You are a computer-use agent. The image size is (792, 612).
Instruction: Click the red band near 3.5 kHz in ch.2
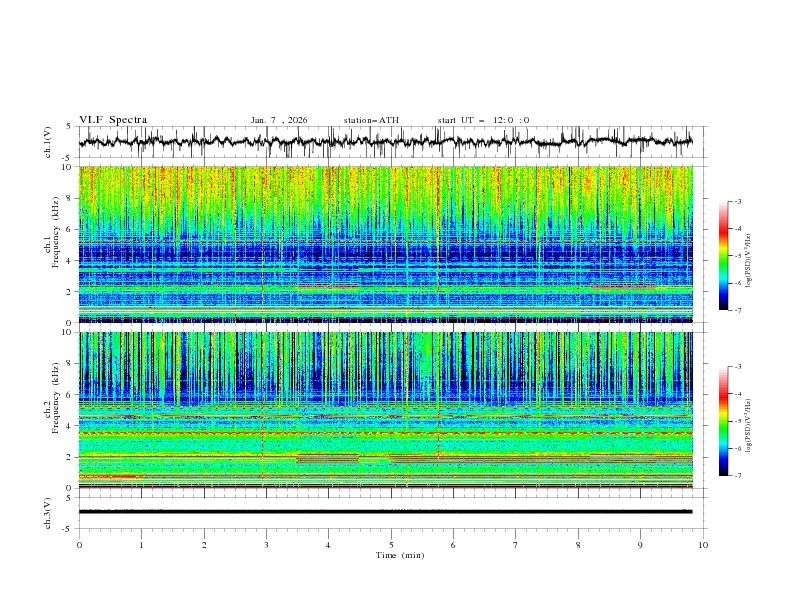coord(385,433)
